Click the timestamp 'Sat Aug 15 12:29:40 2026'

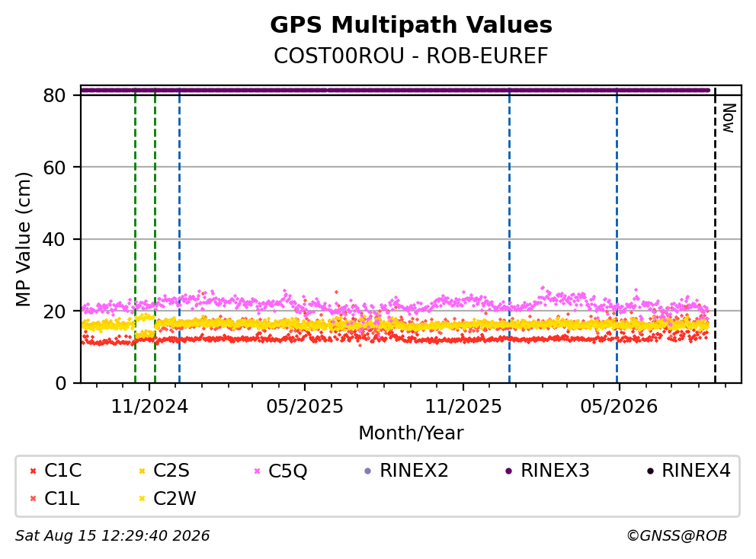[x=112, y=536]
